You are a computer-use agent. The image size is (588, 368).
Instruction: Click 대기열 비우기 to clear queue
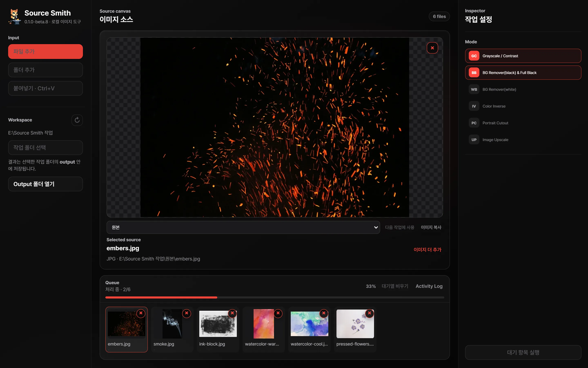395,286
